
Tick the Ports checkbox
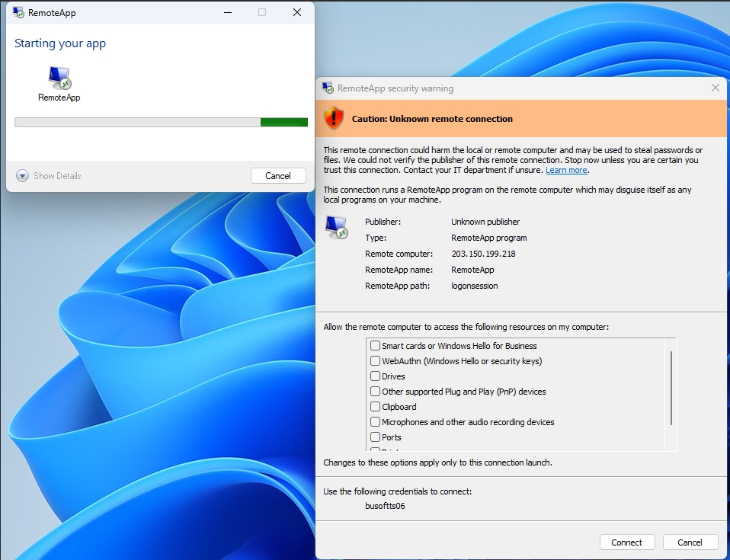pos(375,437)
